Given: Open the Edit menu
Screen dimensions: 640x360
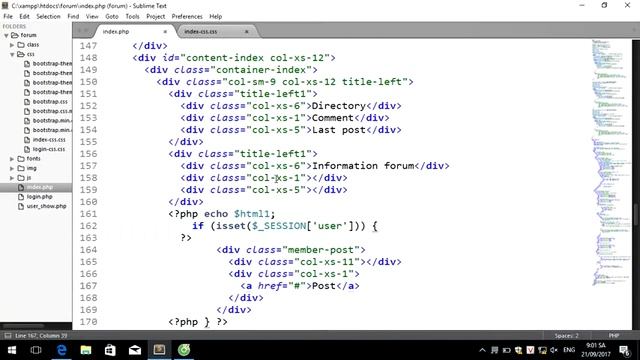Looking at the screenshot, I should (x=24, y=16).
